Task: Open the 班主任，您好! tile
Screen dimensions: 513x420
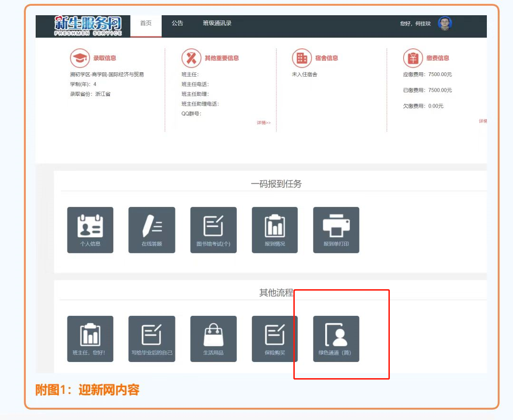Action: tap(90, 339)
